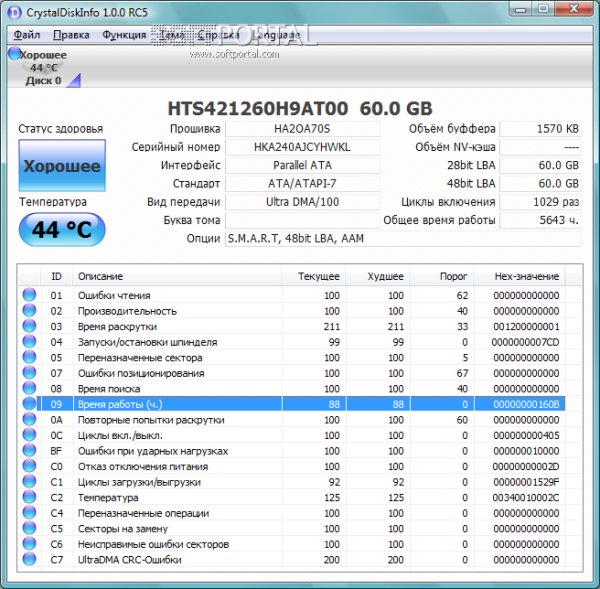This screenshot has height=589, width=600.
Task: Click the total work time field 5643 ч.
Action: point(540,220)
